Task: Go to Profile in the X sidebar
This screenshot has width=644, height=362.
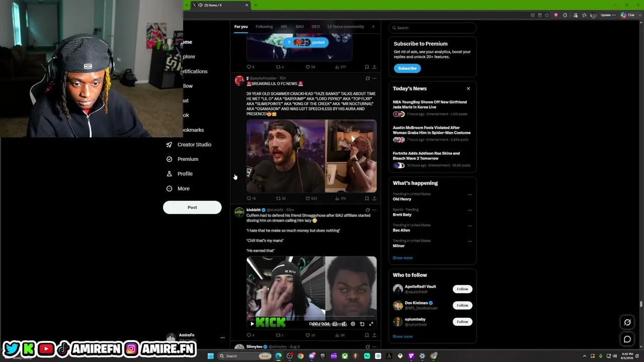Action: 180,173
